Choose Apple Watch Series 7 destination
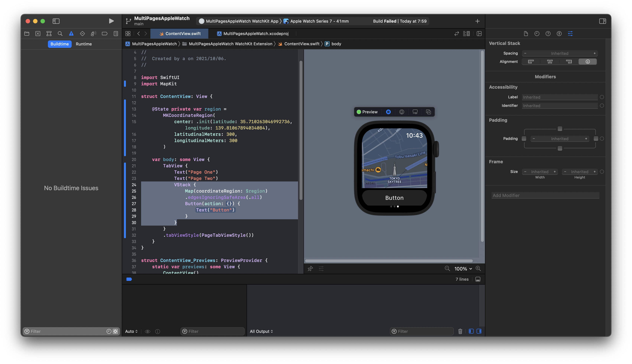This screenshot has width=632, height=364. (x=316, y=21)
